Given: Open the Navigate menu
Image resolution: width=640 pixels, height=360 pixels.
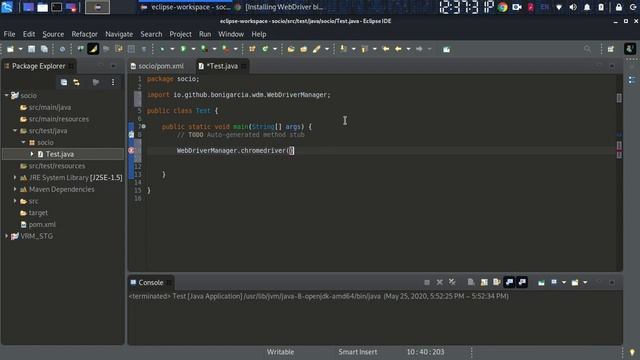Looking at the screenshot, I should click(119, 34).
